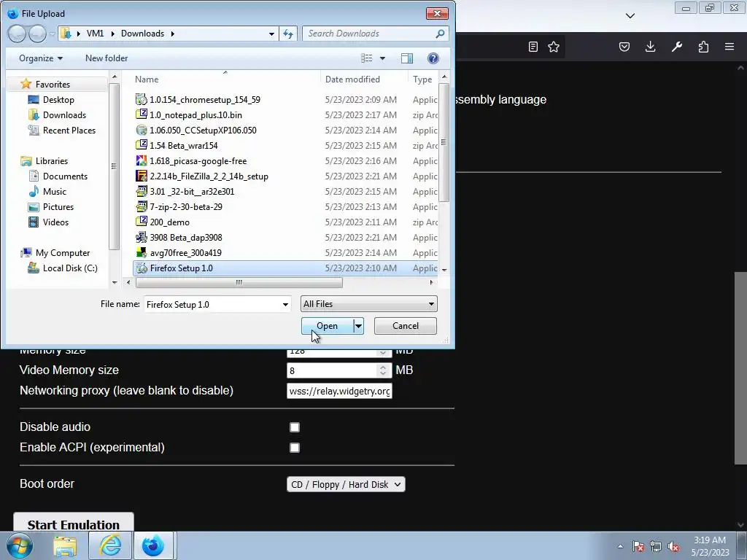The height and width of the screenshot is (560, 747).
Task: Click the Pocket save icon in Firefox
Action: tap(624, 47)
